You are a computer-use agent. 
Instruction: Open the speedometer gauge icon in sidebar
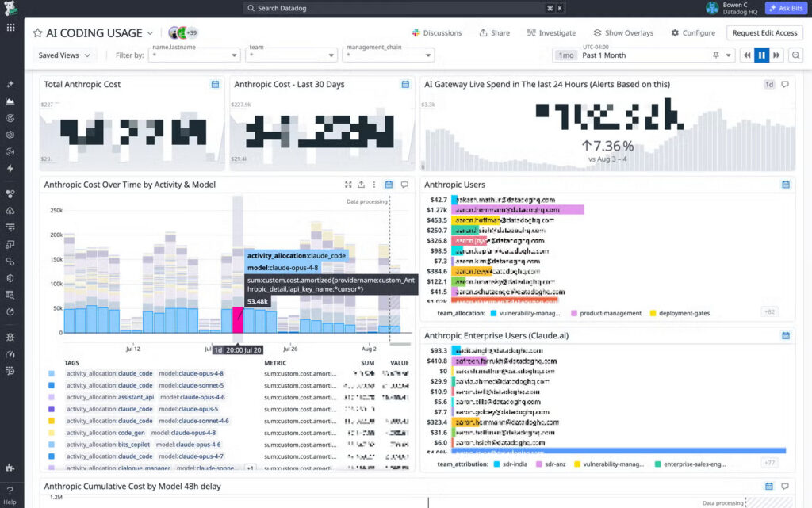coord(10,353)
